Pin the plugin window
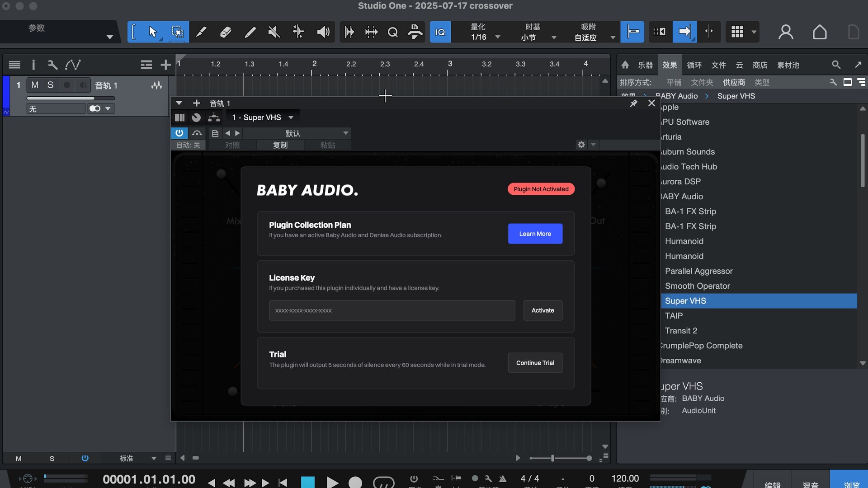This screenshot has width=868, height=488. pyautogui.click(x=634, y=103)
